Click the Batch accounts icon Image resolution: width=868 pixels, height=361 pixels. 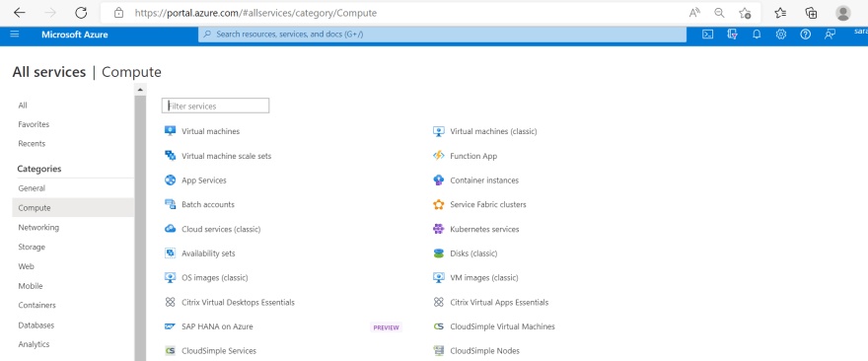tap(170, 204)
